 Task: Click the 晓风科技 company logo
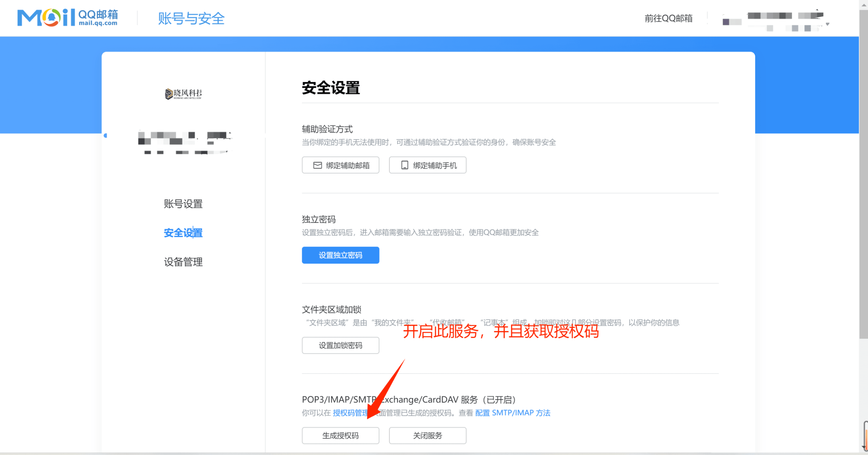[x=183, y=94]
